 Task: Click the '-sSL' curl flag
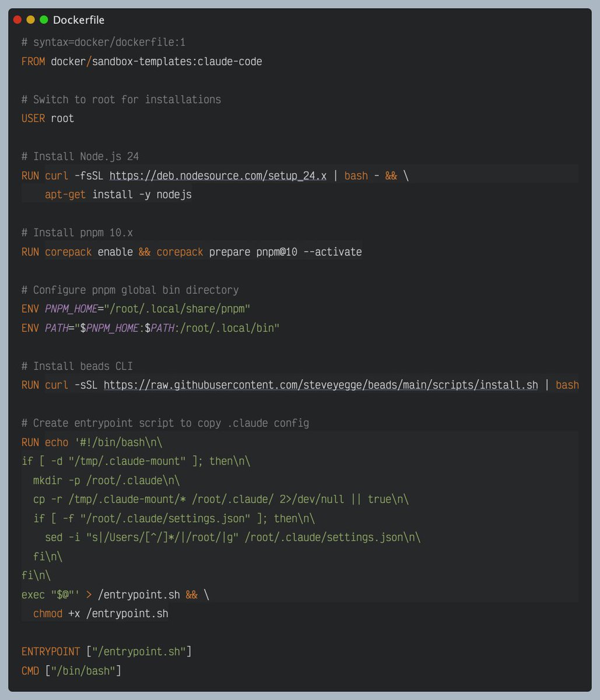coord(86,385)
